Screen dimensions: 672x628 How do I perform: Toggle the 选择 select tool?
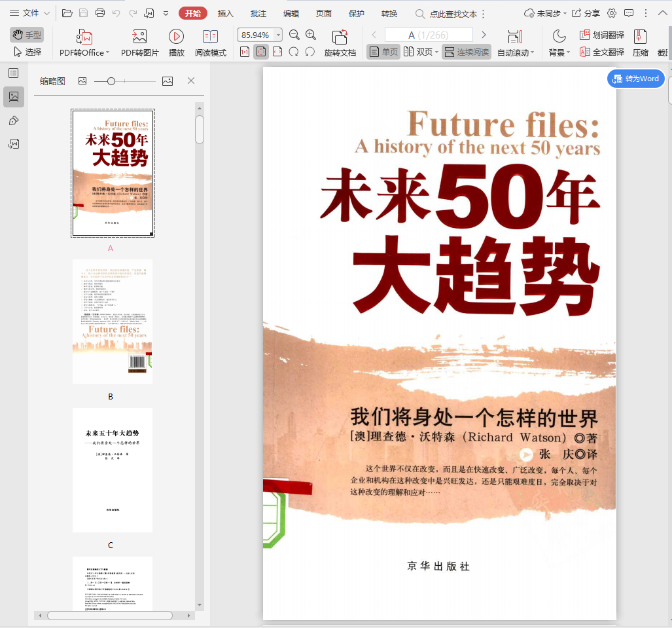click(x=27, y=52)
